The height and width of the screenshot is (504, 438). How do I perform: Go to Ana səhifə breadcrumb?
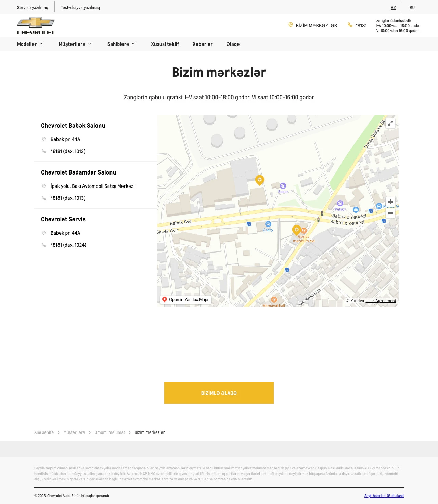point(44,432)
